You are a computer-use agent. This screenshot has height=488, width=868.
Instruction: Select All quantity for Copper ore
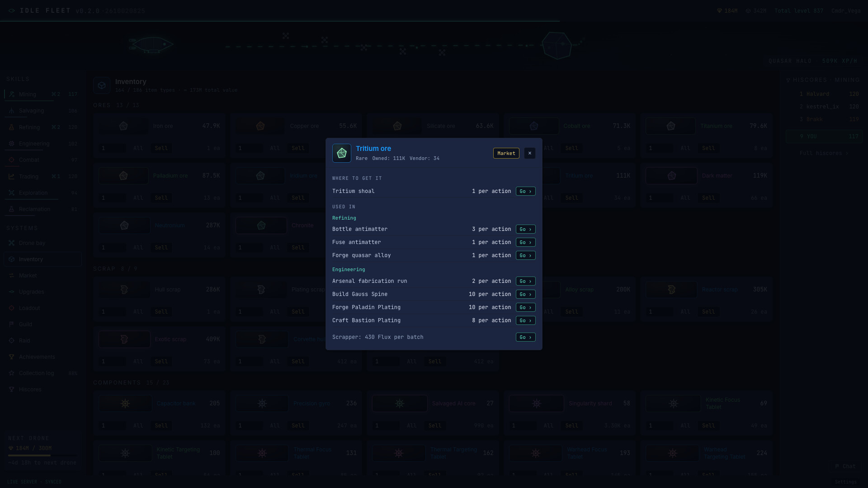coord(275,148)
